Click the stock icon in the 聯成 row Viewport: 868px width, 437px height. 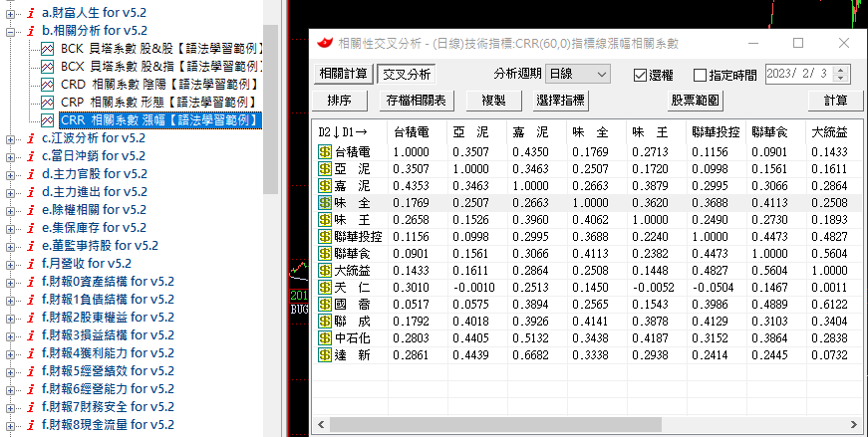pos(325,321)
